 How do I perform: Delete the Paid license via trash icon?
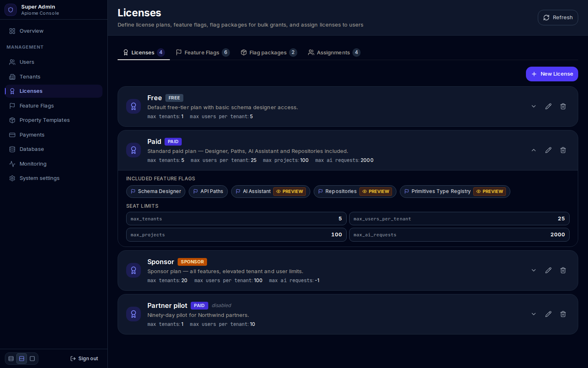tap(563, 150)
